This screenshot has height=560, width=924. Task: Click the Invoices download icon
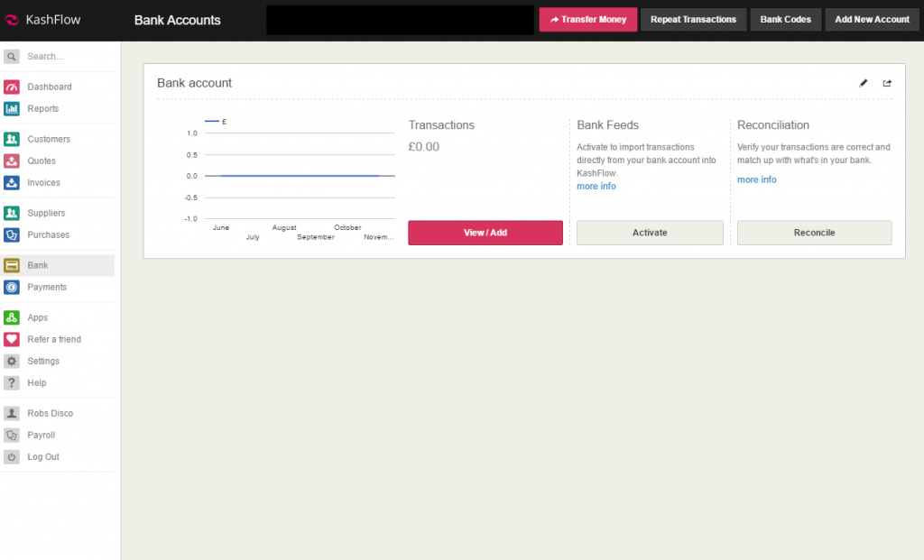[x=11, y=183]
